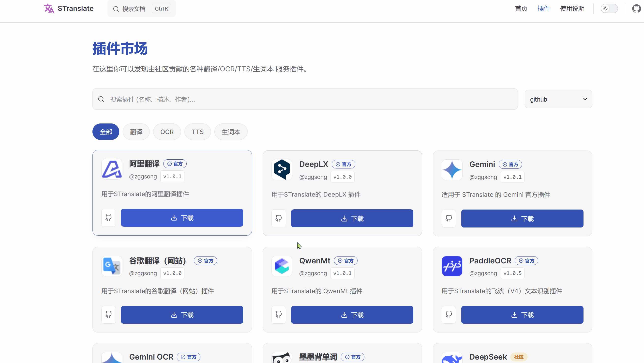
Task: Open the 阿里翻译 plugin GitHub repository icon
Action: 108,218
